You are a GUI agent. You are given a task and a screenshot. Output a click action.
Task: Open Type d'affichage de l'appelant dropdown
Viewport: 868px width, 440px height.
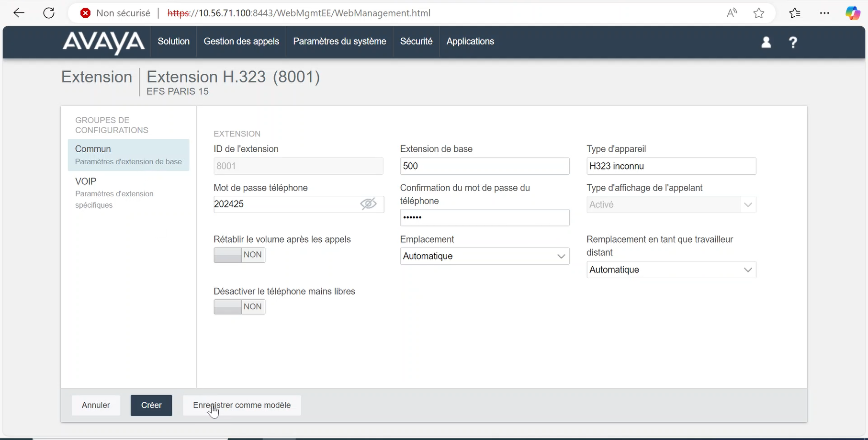click(x=671, y=204)
